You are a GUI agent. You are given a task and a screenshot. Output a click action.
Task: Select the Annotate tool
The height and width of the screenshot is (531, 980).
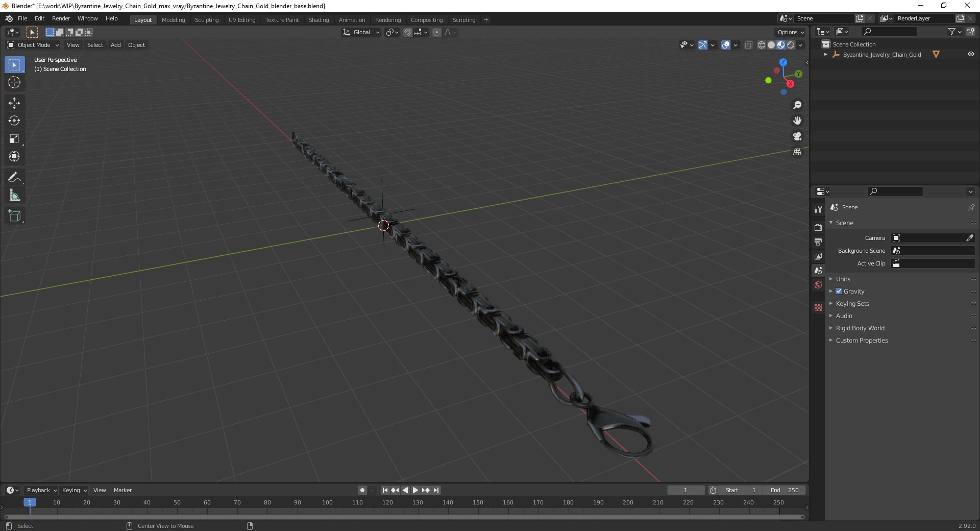click(14, 177)
